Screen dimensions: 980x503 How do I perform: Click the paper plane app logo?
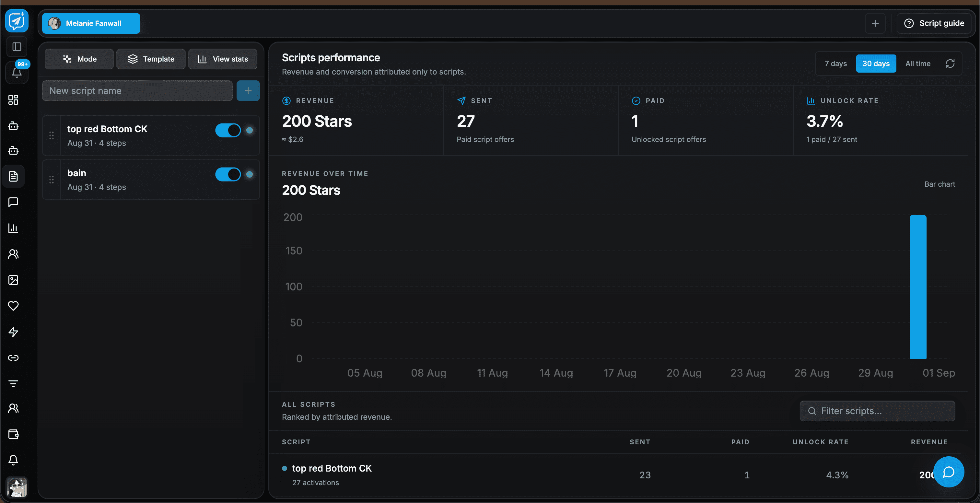17,21
